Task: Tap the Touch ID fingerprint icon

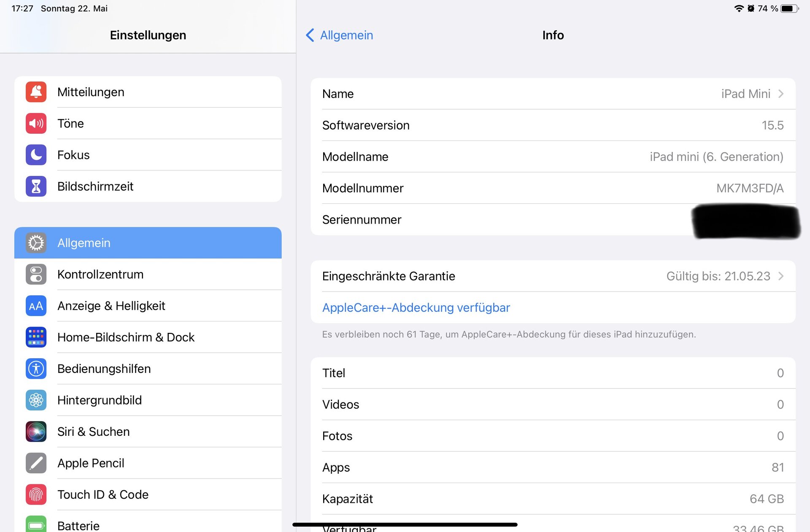Action: pyautogui.click(x=36, y=494)
